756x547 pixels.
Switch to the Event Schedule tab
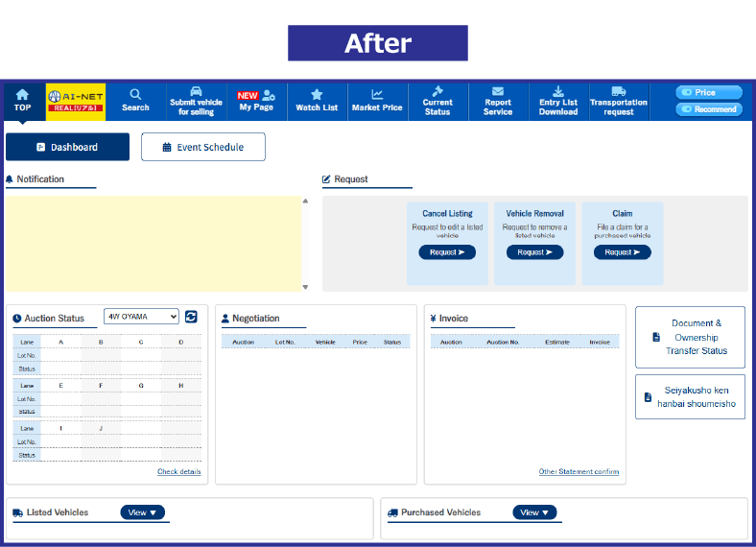pyautogui.click(x=203, y=147)
